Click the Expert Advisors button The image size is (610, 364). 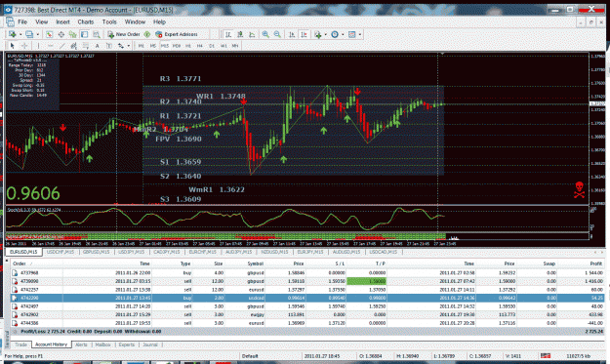177,34
